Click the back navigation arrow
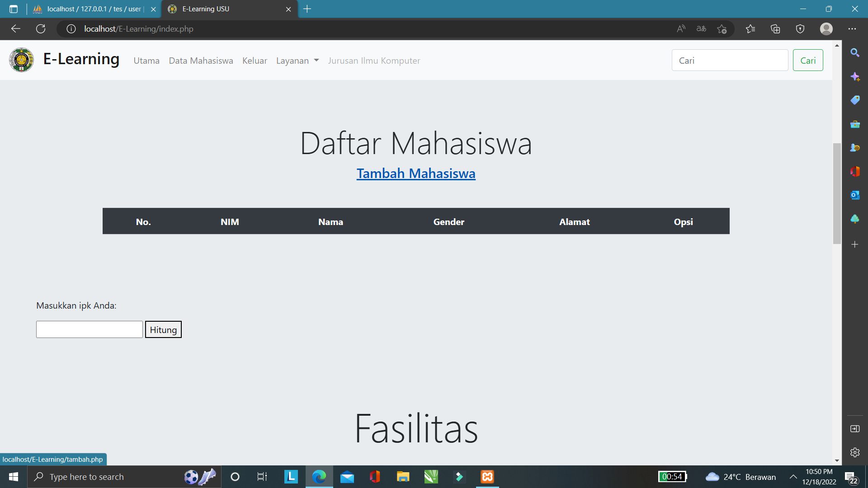Viewport: 868px width, 488px height. pyautogui.click(x=16, y=29)
